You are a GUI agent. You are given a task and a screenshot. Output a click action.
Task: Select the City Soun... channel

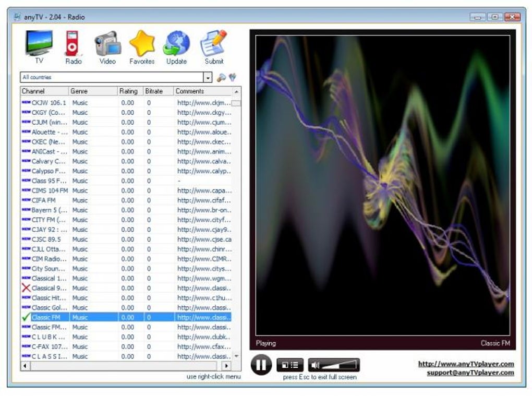point(126,269)
